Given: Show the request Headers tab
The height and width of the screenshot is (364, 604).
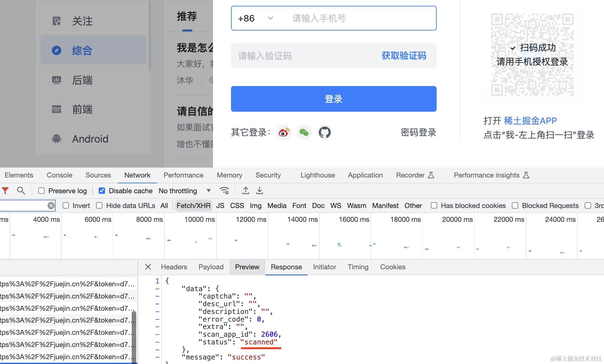Looking at the screenshot, I should pos(174,267).
